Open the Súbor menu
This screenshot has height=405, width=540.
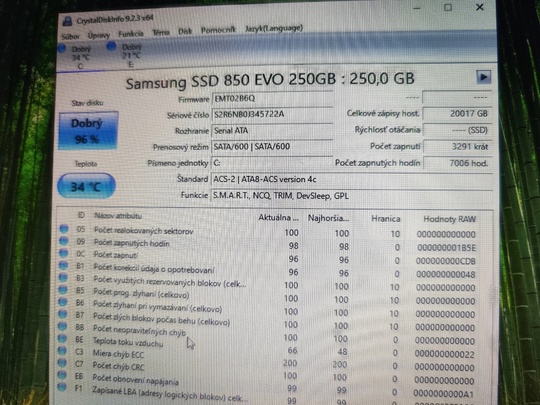[x=70, y=37]
